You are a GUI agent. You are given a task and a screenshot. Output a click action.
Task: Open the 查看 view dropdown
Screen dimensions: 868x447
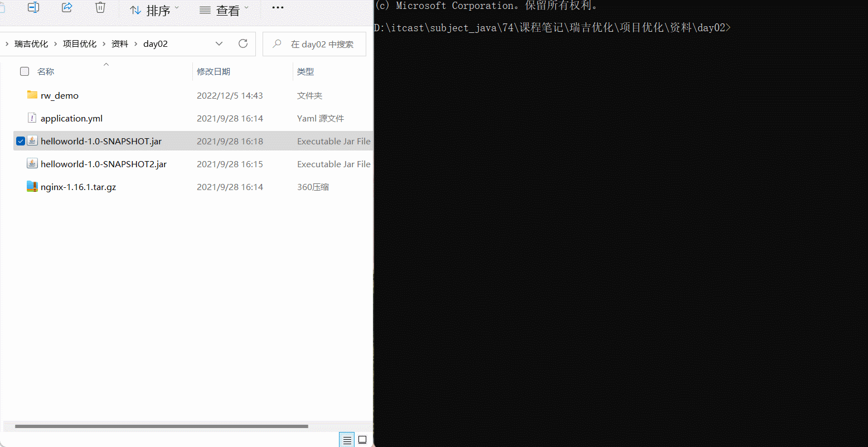tap(224, 10)
